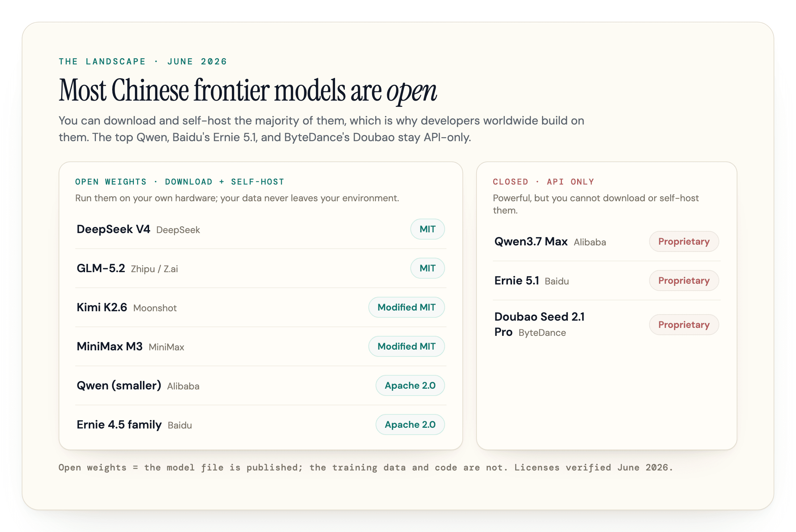Click the Zhipu / Z.ai vendor label

[x=154, y=269]
